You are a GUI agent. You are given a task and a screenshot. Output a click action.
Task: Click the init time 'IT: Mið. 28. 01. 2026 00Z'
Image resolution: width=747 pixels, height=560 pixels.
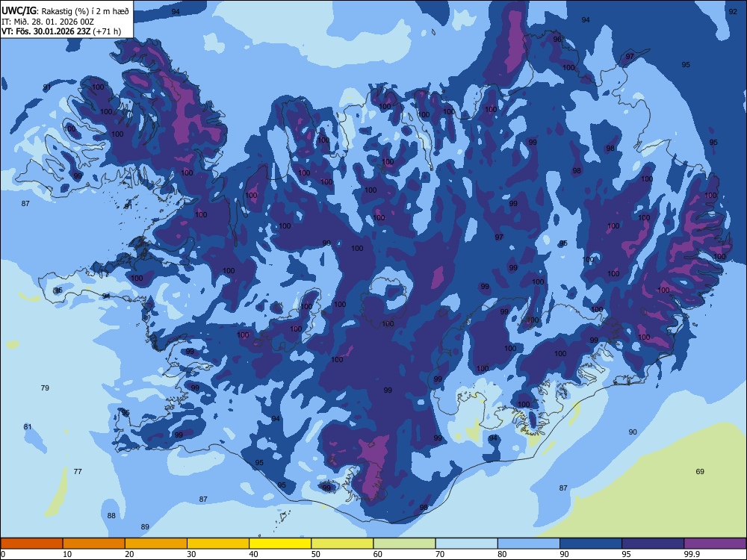tap(48, 22)
